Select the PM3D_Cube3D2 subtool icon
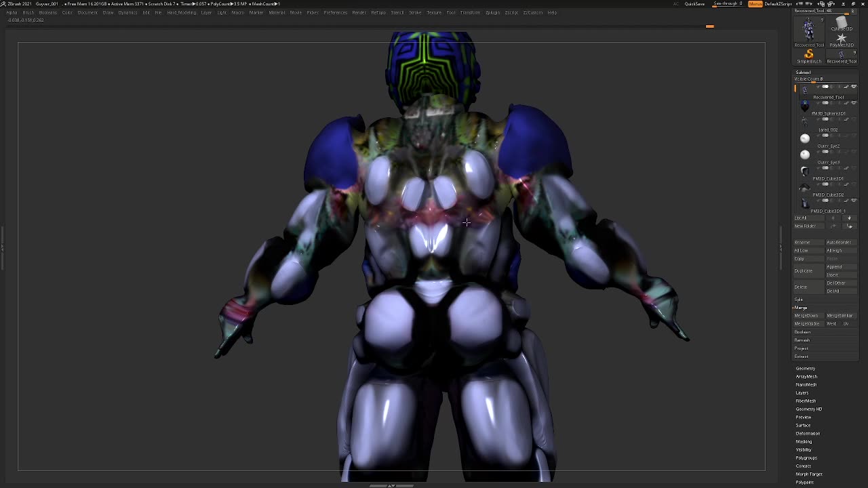Image resolution: width=868 pixels, height=488 pixels. coord(805,187)
